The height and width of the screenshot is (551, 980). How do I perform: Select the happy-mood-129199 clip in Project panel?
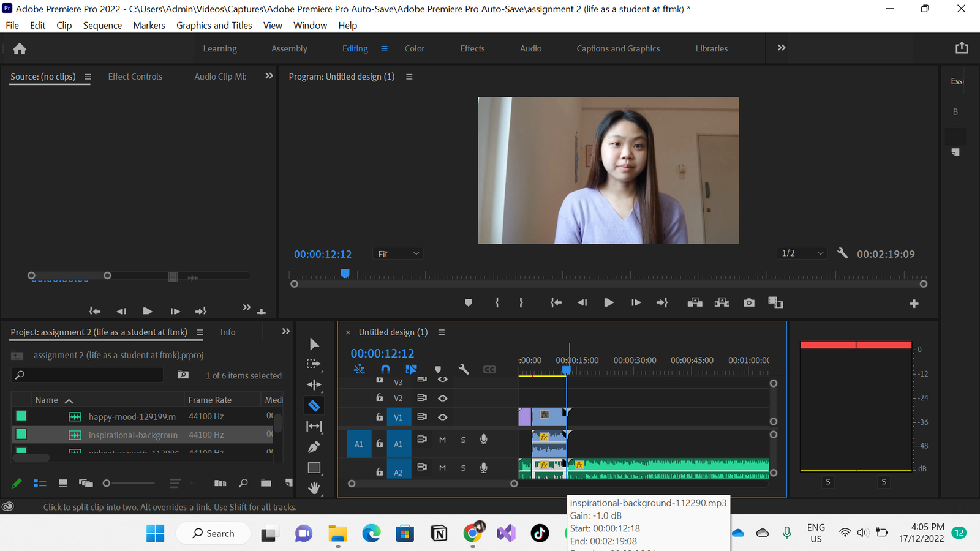tap(132, 416)
